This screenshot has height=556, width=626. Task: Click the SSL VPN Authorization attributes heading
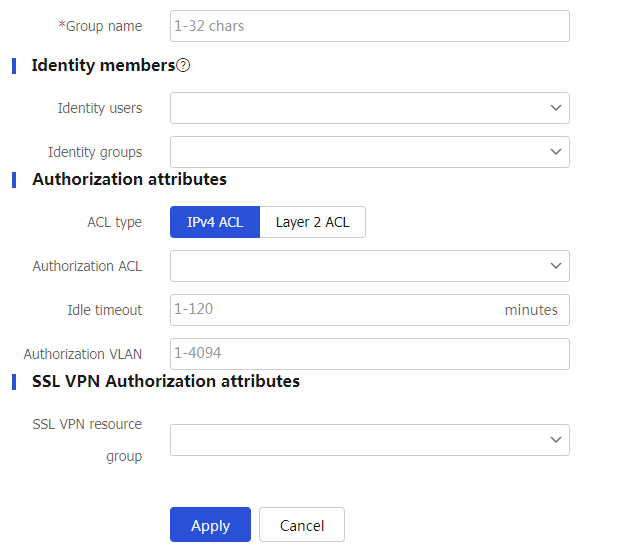[x=166, y=381]
